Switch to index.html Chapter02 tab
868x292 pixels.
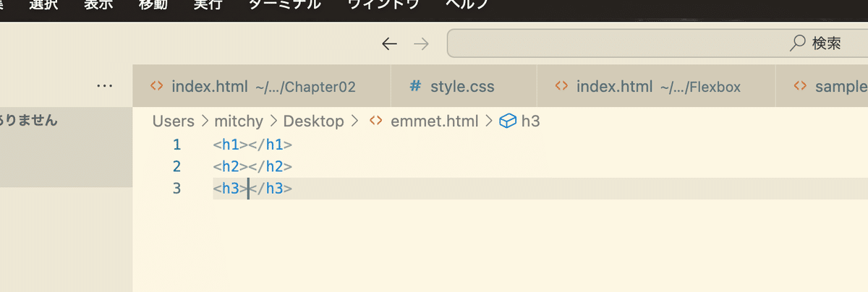[261, 87]
